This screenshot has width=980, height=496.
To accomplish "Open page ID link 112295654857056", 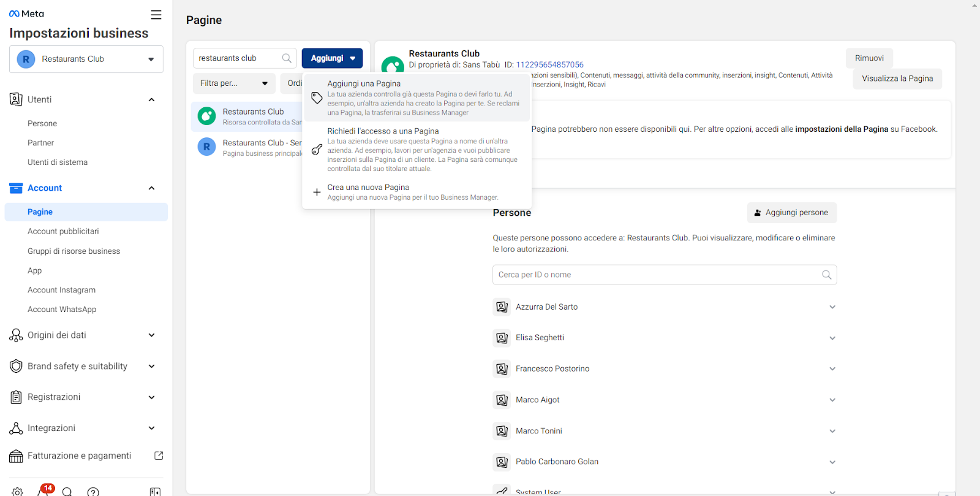I will point(549,64).
